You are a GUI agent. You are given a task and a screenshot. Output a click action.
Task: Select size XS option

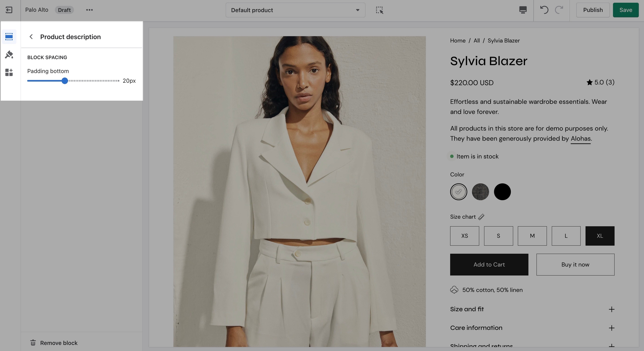[464, 236]
